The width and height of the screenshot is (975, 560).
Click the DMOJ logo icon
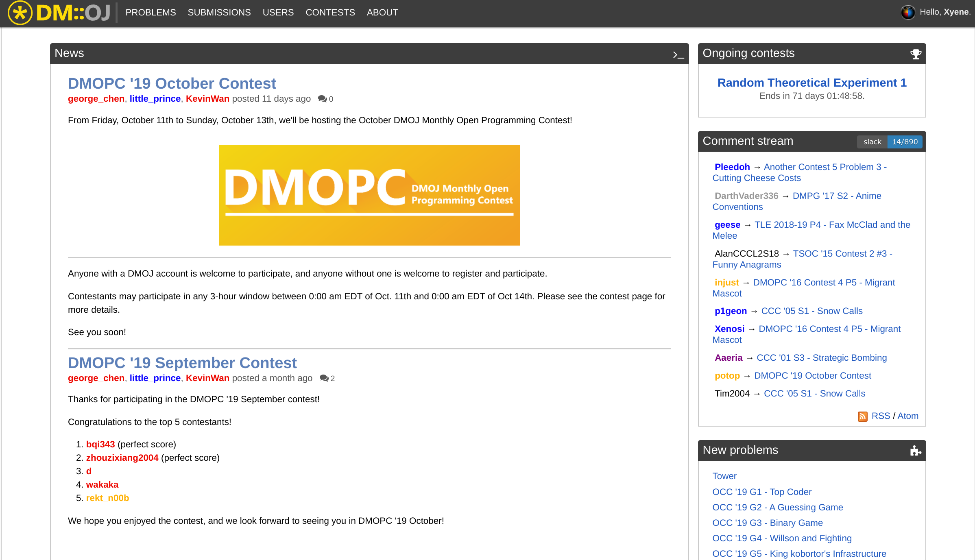pyautogui.click(x=20, y=13)
